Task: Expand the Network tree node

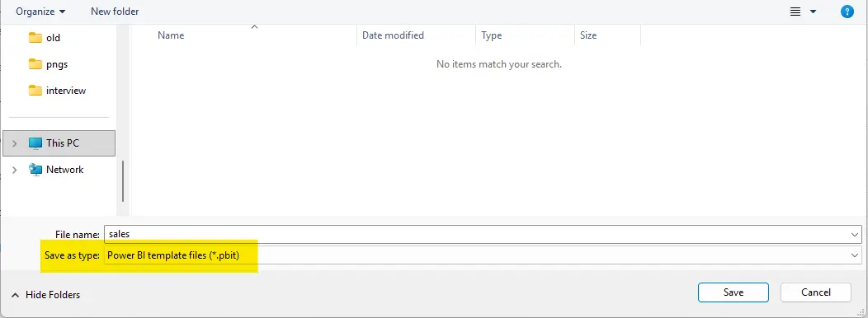Action: click(14, 170)
